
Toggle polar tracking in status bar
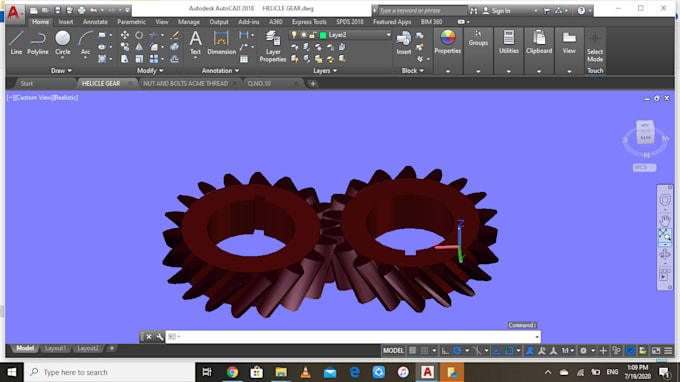pyautogui.click(x=457, y=350)
